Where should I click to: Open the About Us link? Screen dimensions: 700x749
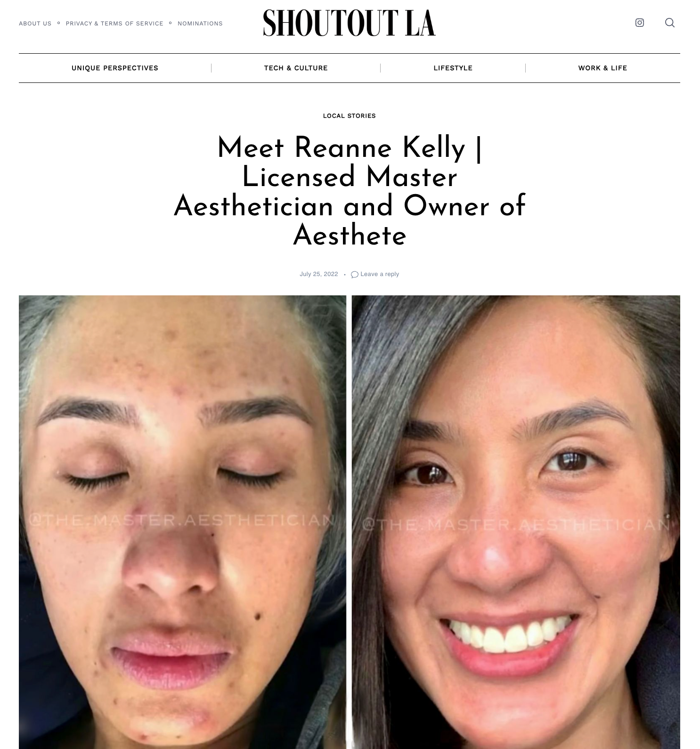(35, 24)
